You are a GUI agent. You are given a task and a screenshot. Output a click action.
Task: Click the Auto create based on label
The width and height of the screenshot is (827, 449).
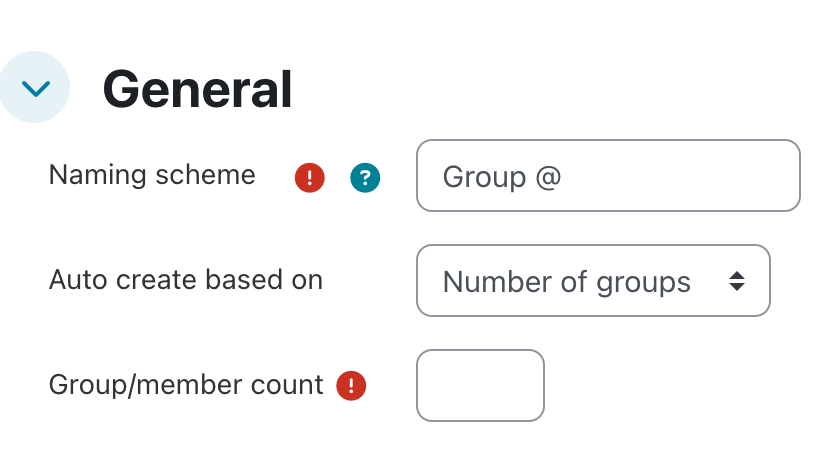point(186,280)
